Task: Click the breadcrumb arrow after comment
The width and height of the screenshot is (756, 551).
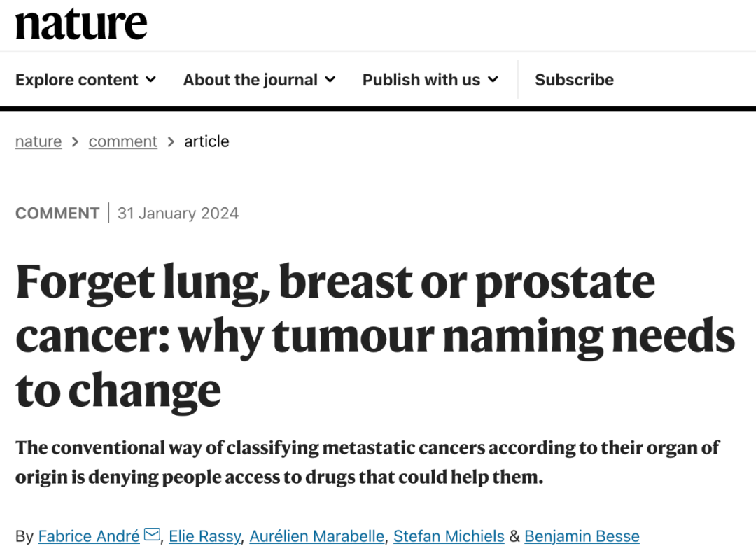Action: 171,141
